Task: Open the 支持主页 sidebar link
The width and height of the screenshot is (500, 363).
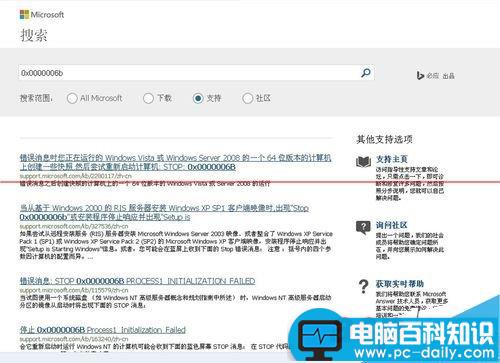Action: point(392,159)
